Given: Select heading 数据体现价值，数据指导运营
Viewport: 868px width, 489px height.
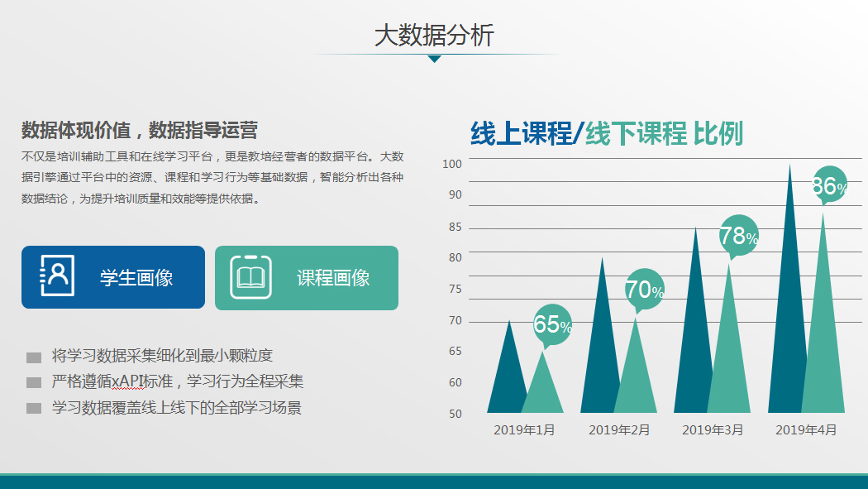Looking at the screenshot, I should [140, 131].
